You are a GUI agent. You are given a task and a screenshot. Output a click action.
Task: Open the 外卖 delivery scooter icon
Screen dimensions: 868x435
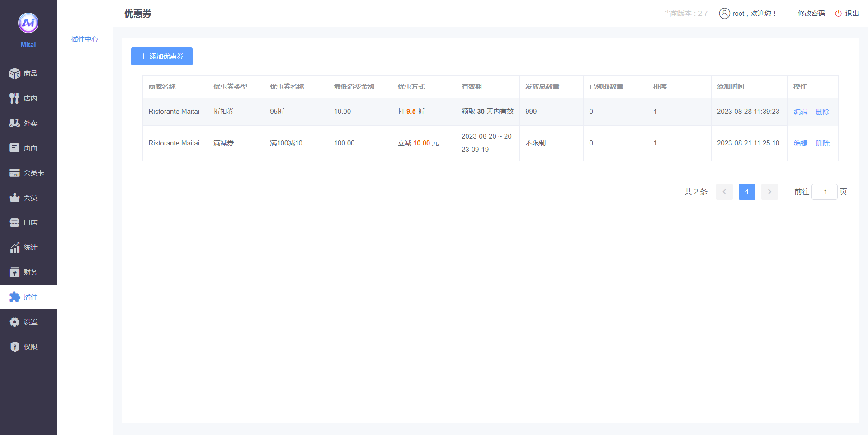(14, 123)
